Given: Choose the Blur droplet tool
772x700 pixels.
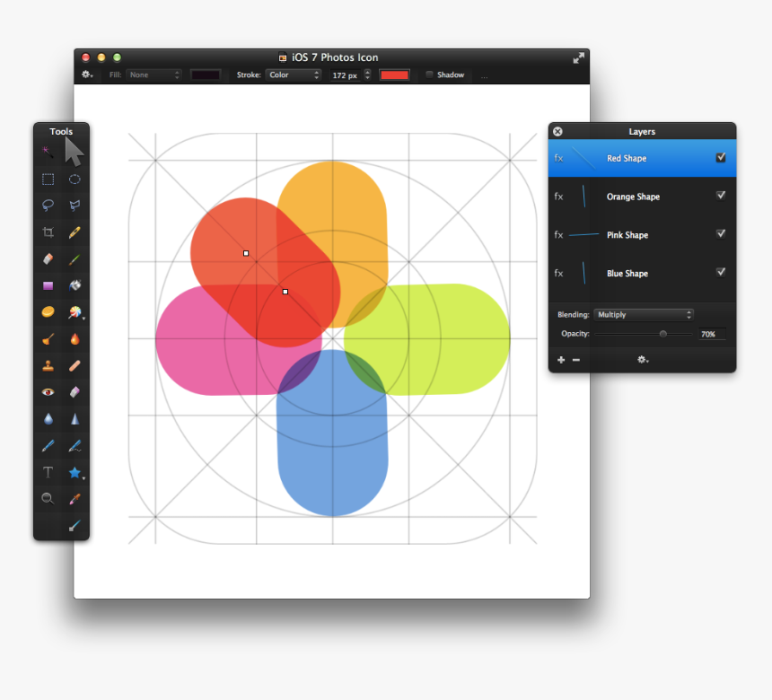Looking at the screenshot, I should (x=48, y=418).
